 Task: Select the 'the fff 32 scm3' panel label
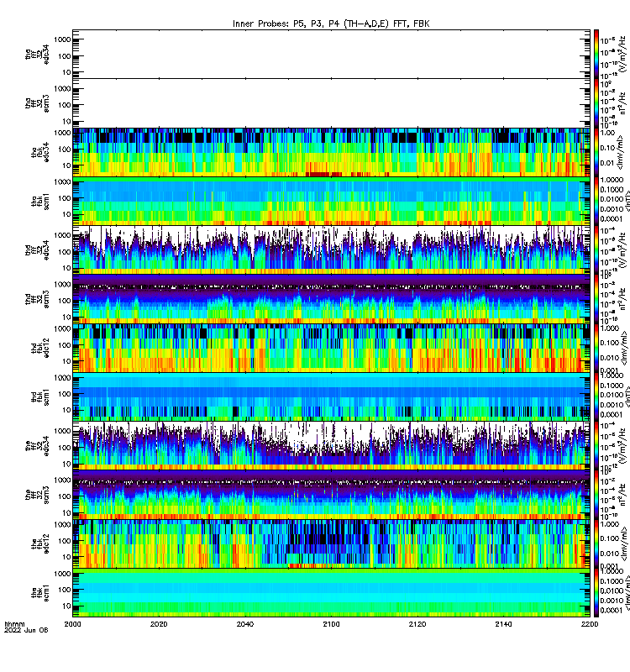[37, 495]
